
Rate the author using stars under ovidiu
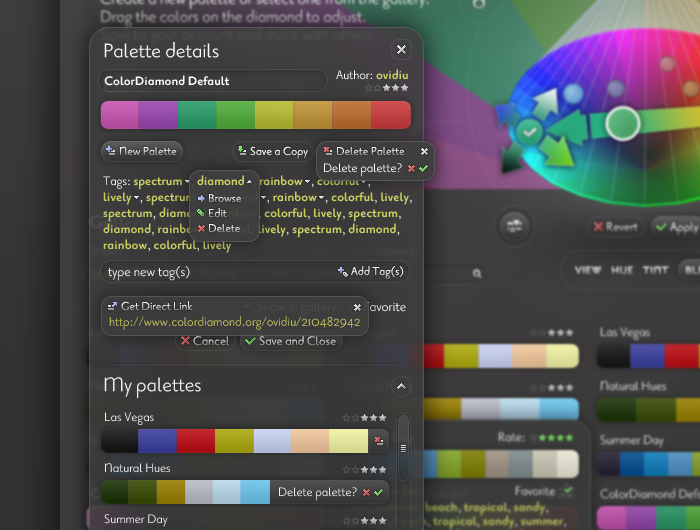point(387,88)
